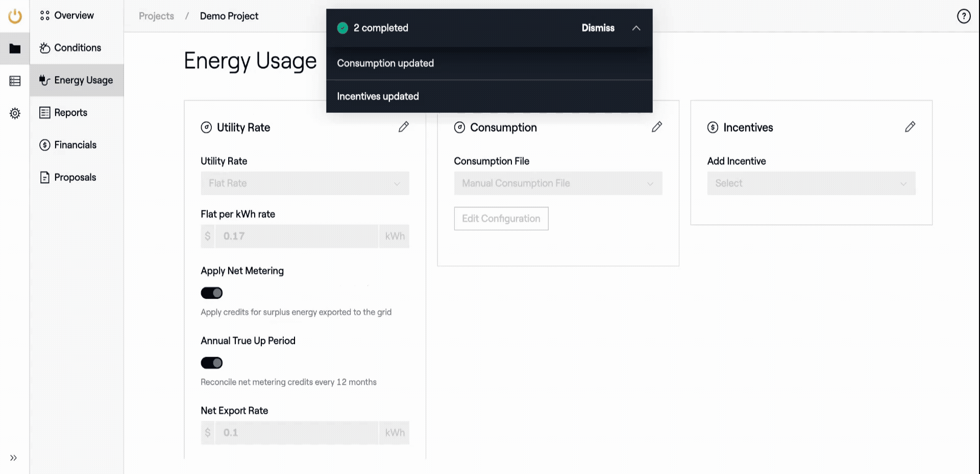The width and height of the screenshot is (980, 474).
Task: Open help via question mark icon
Action: (x=963, y=16)
